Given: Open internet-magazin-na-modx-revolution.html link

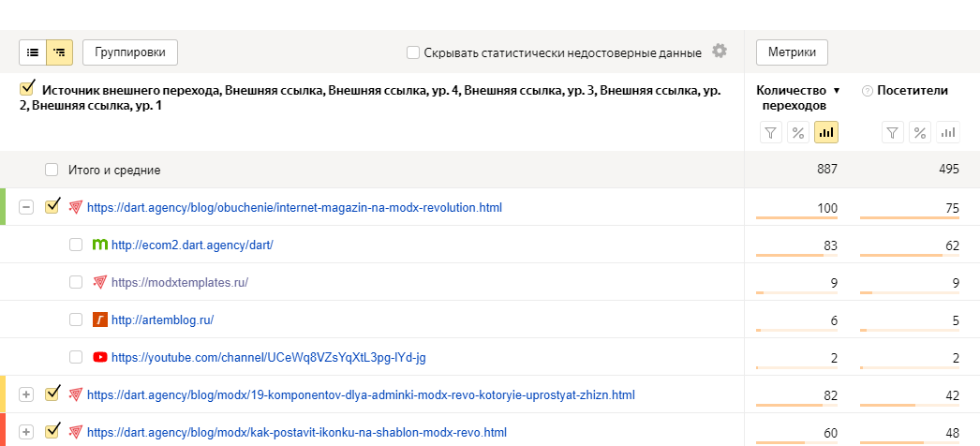Looking at the screenshot, I should (294, 207).
